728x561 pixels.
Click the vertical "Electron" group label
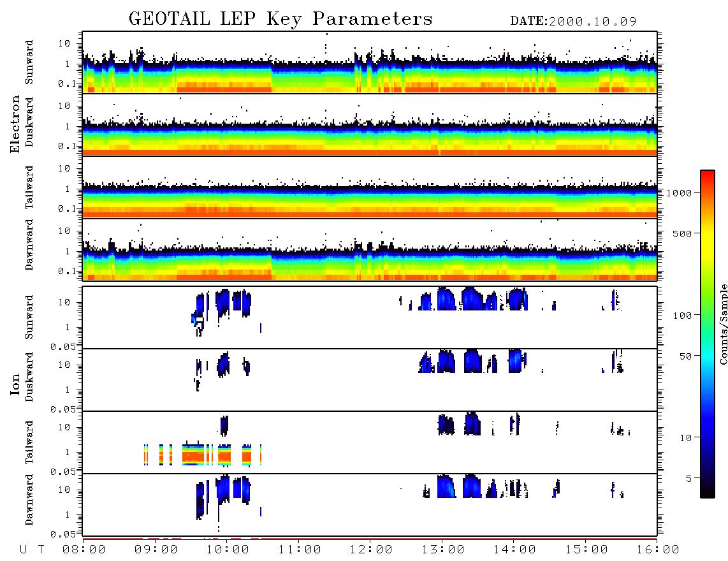coord(15,124)
